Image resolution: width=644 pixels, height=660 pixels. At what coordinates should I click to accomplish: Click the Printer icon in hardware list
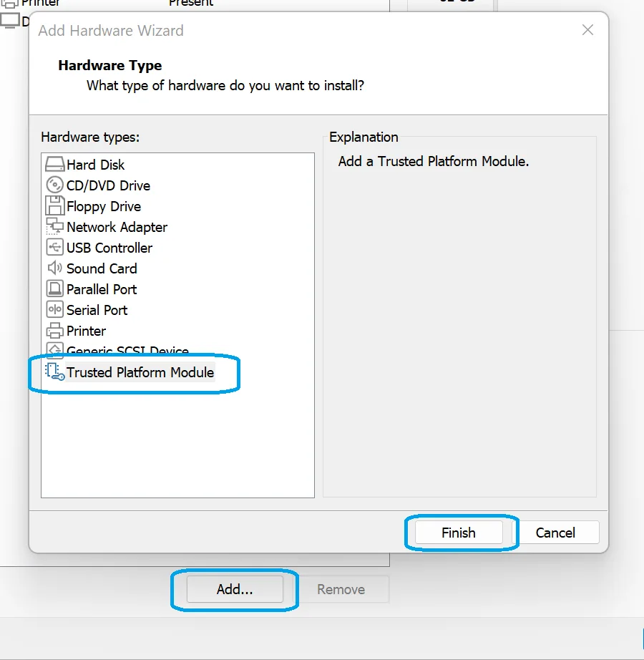54,331
